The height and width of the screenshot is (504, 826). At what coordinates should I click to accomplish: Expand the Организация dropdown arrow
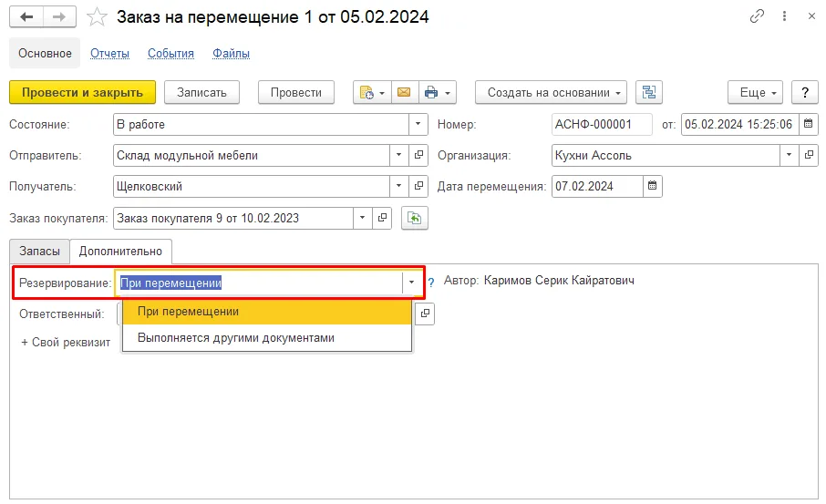(789, 155)
